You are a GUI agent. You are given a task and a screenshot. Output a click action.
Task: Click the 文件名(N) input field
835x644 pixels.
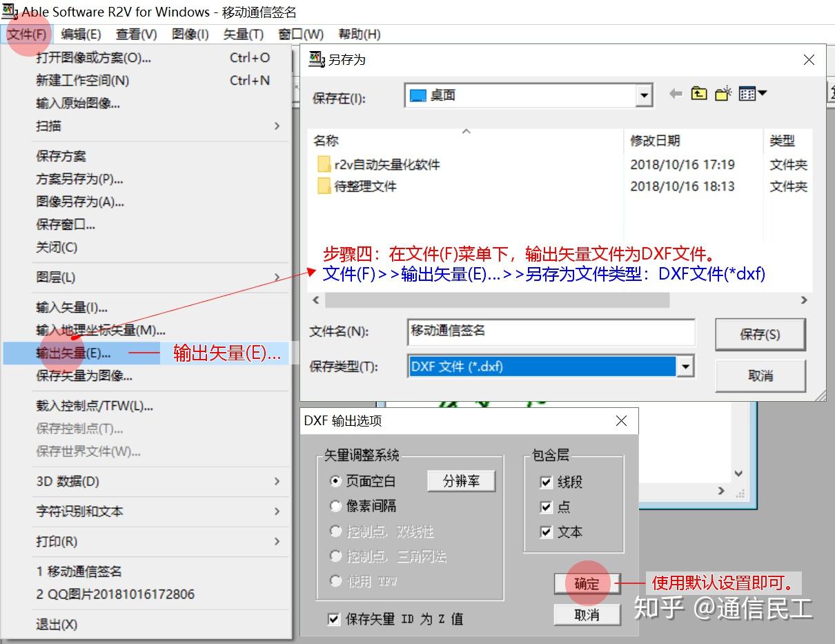551,331
